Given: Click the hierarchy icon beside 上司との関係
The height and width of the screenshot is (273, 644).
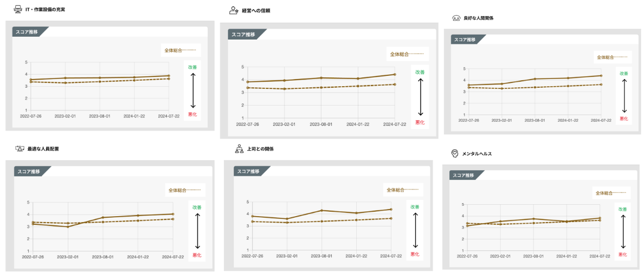Looking at the screenshot, I should pos(239,148).
